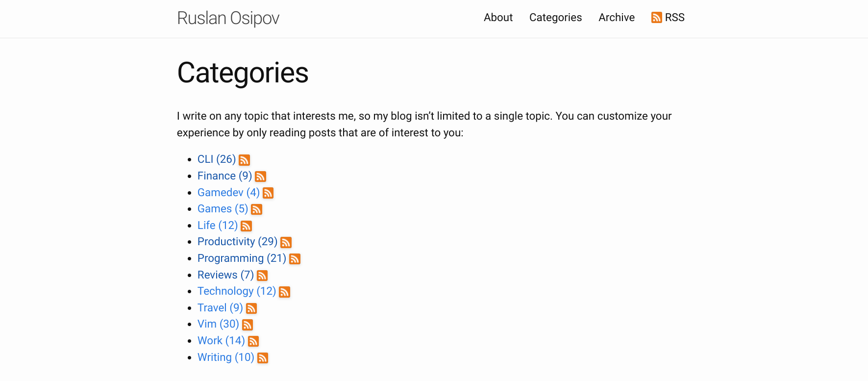Click the Programming RSS feed icon

(x=295, y=258)
